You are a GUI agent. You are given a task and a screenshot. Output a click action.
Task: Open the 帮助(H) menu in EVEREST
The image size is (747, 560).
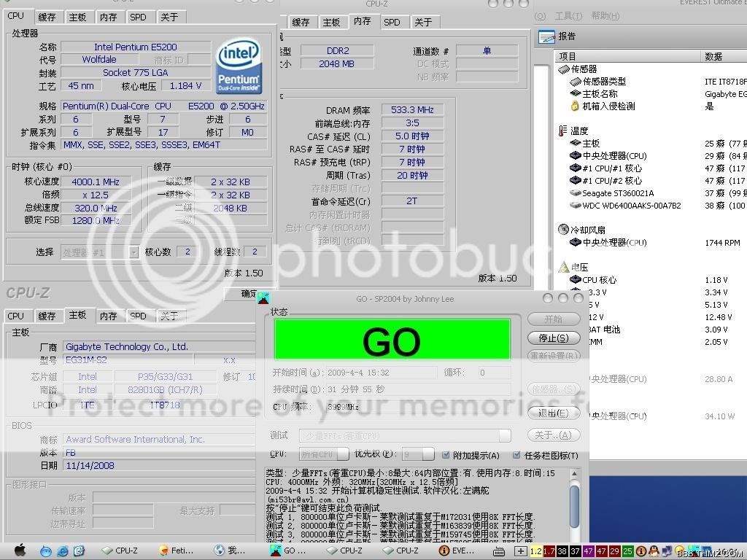click(x=605, y=16)
